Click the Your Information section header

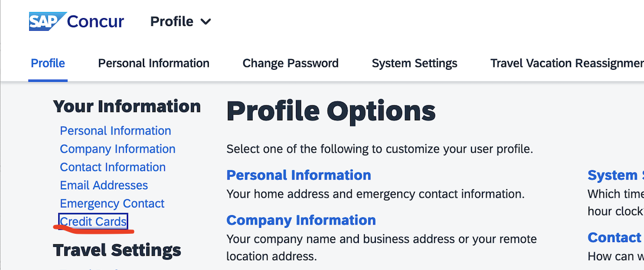pyautogui.click(x=127, y=106)
